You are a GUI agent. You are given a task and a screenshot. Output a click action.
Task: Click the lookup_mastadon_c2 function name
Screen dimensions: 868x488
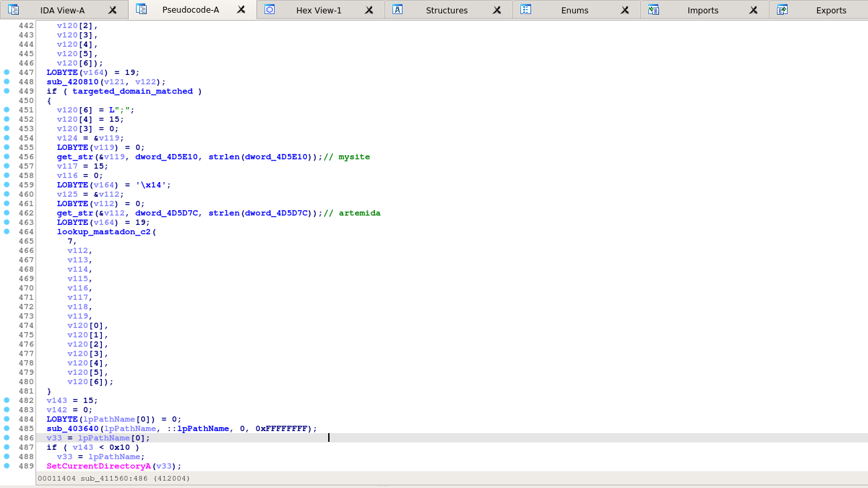(x=104, y=232)
